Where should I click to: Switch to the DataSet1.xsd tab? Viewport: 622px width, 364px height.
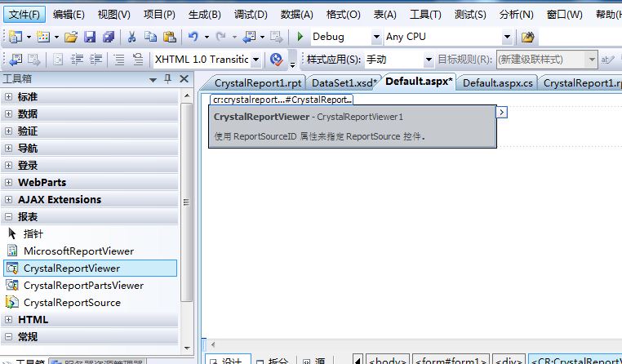(344, 83)
